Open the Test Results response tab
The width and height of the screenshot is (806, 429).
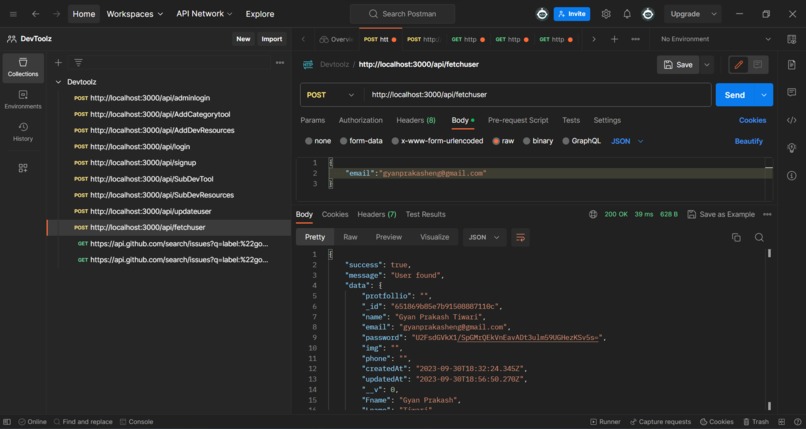[425, 214]
